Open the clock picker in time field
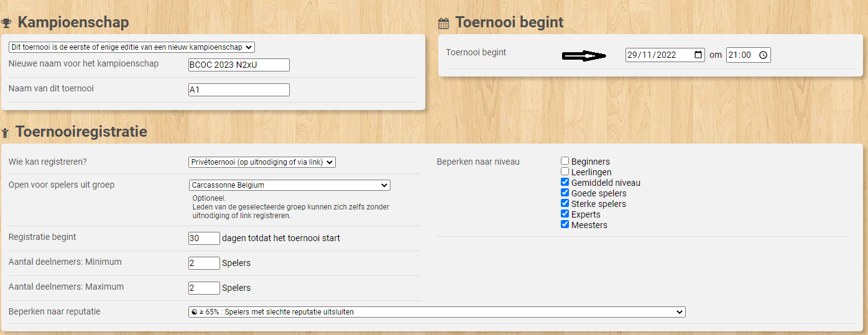868x335 pixels. click(764, 55)
